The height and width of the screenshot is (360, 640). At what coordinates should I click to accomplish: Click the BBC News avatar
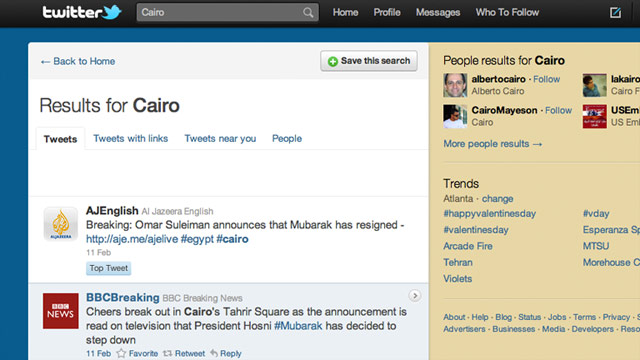[x=60, y=311]
